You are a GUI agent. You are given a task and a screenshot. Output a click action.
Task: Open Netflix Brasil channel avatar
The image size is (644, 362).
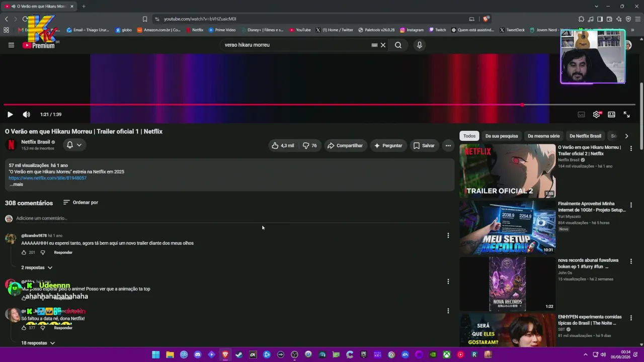(11, 145)
